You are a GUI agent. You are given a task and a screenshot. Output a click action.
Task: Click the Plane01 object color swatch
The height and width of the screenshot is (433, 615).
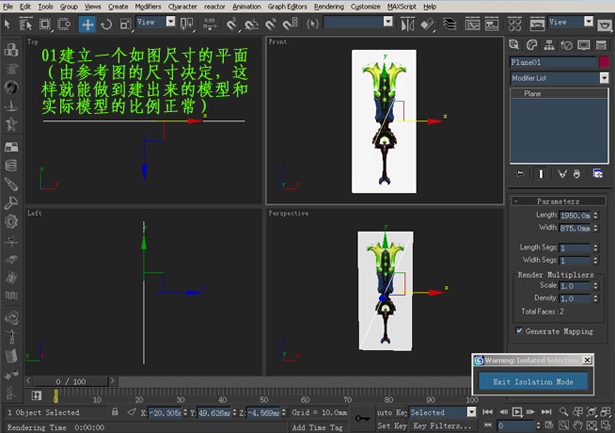(x=604, y=61)
